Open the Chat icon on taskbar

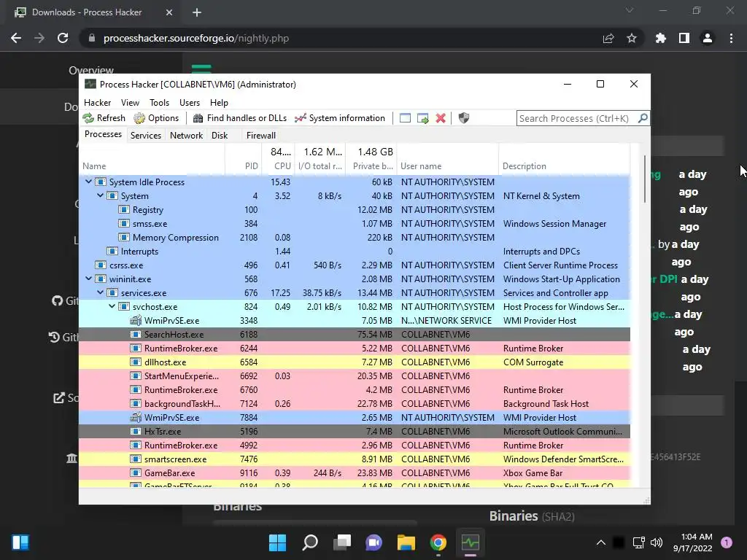tap(374, 542)
